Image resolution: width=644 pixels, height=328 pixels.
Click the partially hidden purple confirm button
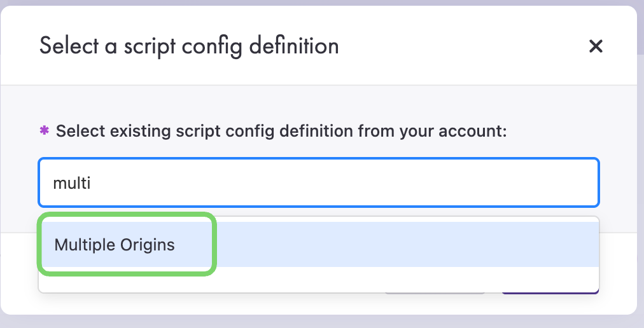[x=550, y=293]
